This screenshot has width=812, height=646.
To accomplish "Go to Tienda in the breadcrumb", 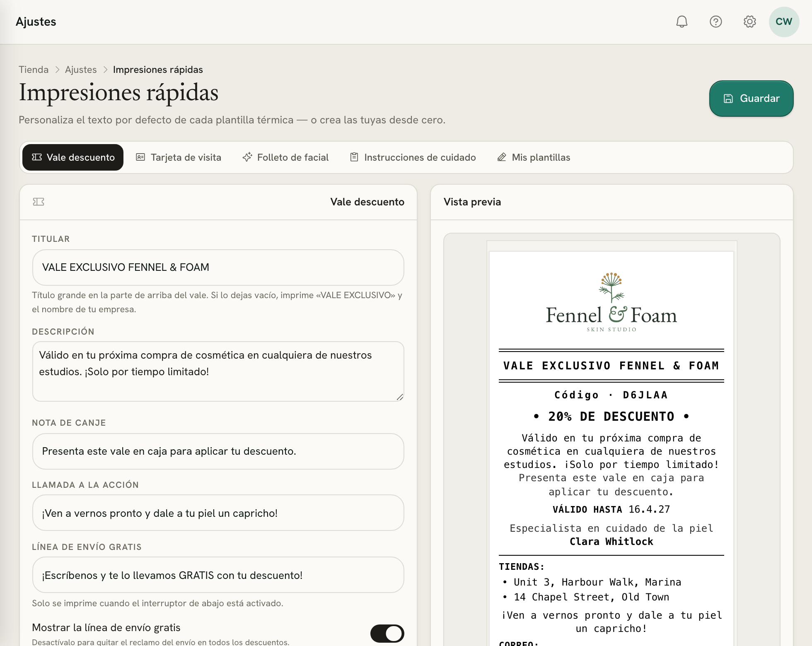I will tap(34, 70).
